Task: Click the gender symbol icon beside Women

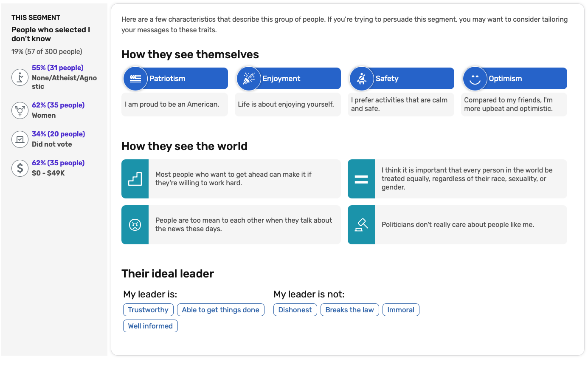Action: tap(20, 110)
